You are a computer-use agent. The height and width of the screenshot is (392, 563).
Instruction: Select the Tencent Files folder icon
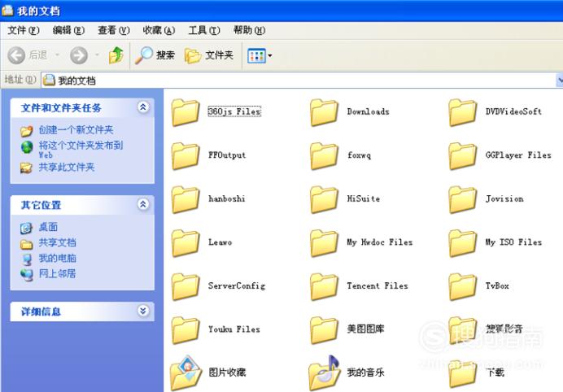click(x=324, y=286)
